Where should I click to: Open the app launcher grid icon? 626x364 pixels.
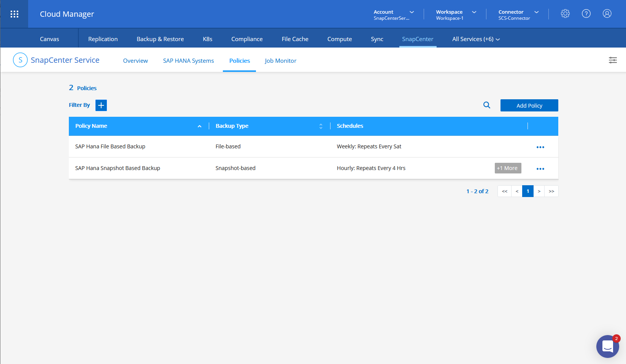(x=14, y=14)
